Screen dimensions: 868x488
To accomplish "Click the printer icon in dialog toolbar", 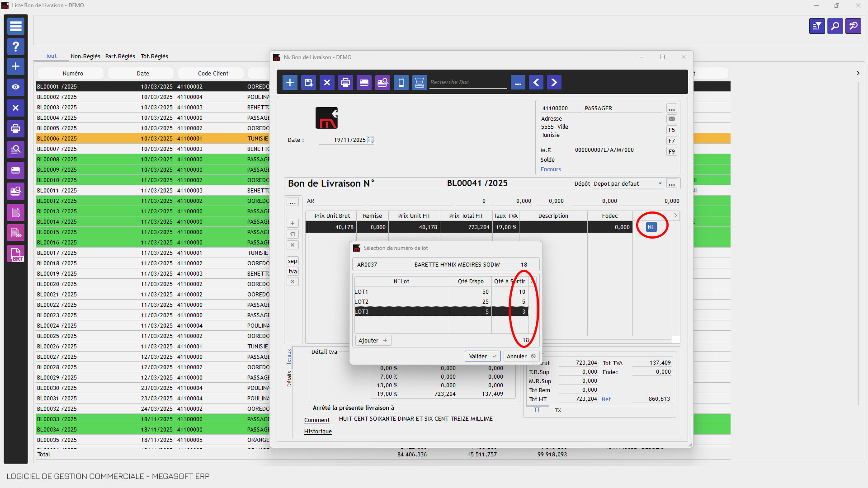I will pyautogui.click(x=346, y=82).
